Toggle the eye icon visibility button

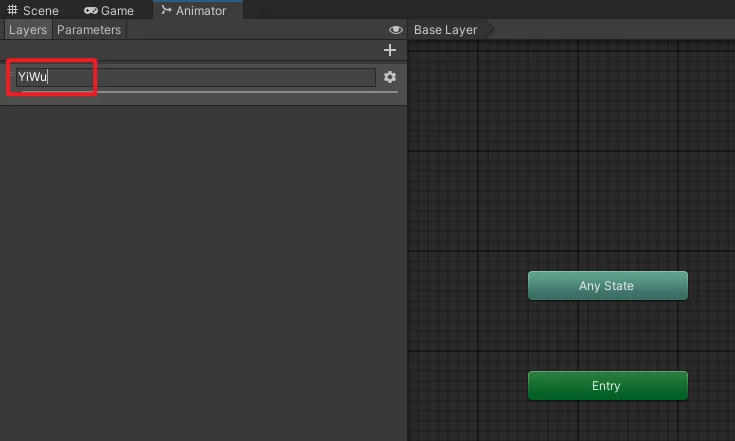click(395, 30)
